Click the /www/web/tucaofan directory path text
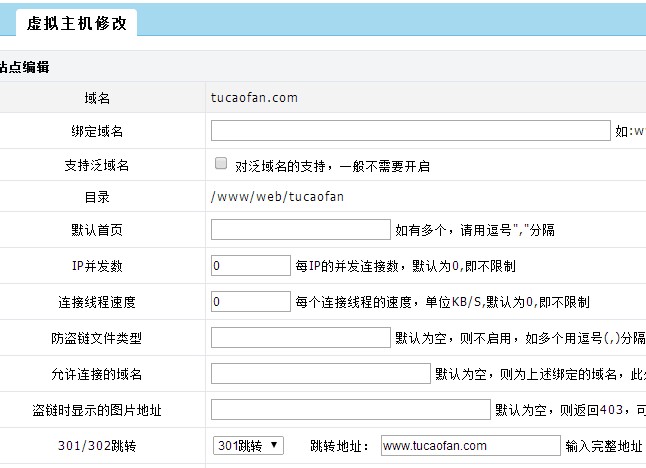The width and height of the screenshot is (646, 468). (277, 196)
